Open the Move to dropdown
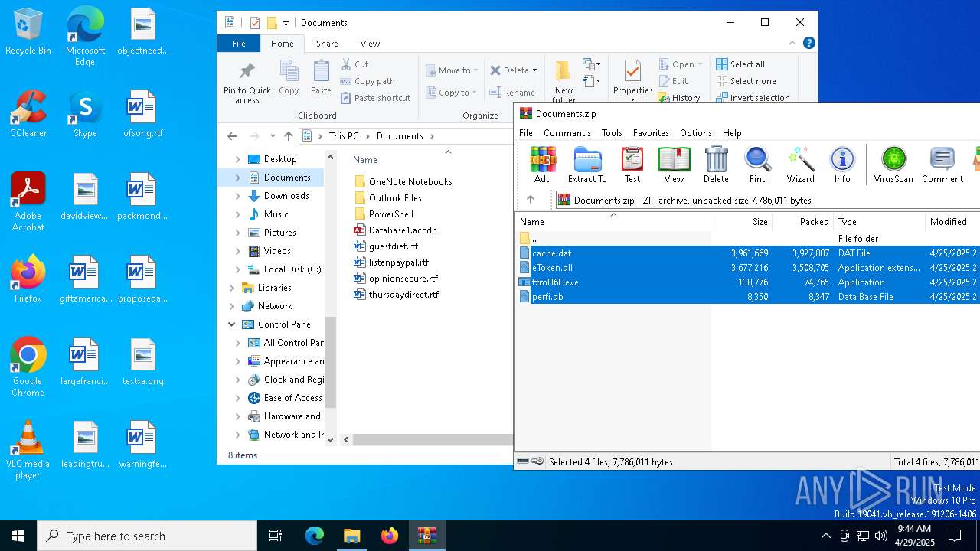 click(x=452, y=70)
